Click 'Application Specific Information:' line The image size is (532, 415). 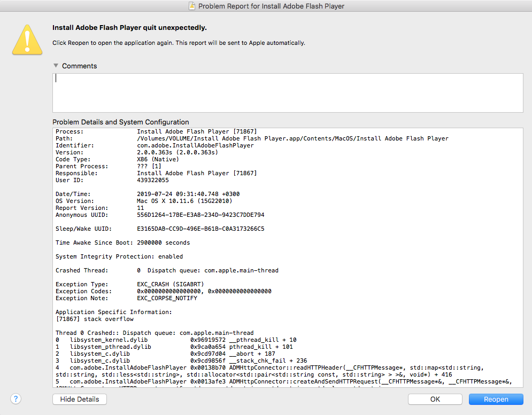[114, 312]
